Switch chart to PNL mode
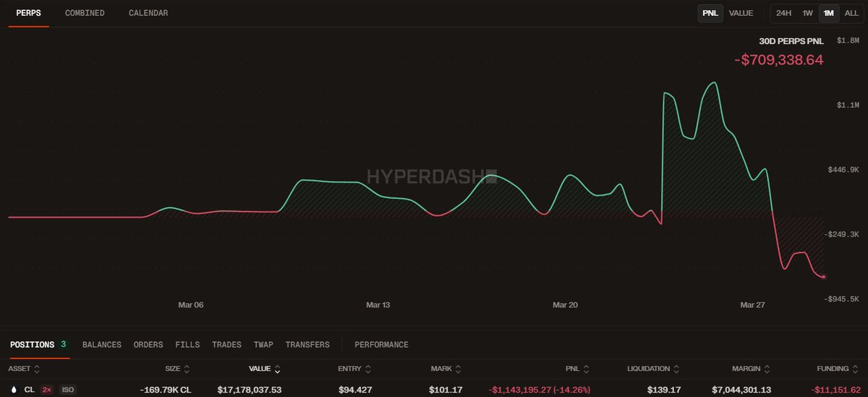Screen dimensions: 868x397 [710, 13]
